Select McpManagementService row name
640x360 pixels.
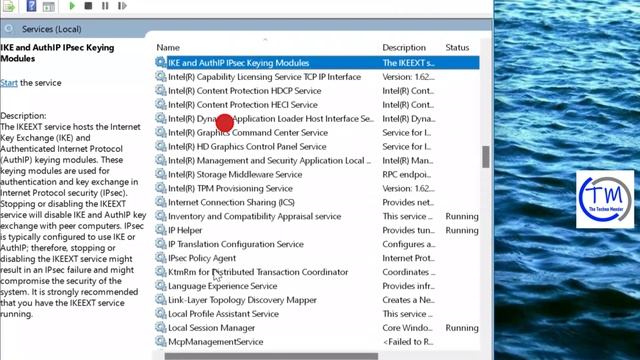pos(216,342)
